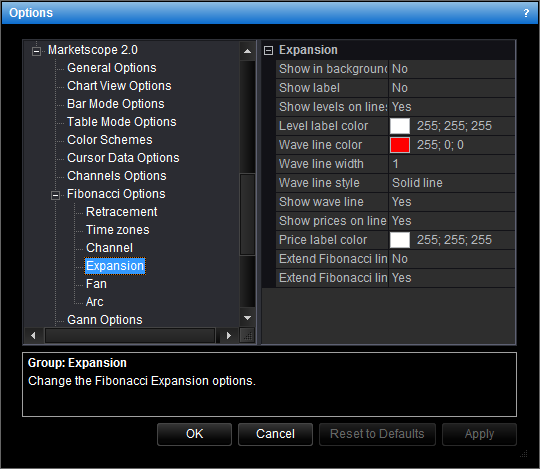Image resolution: width=540 pixels, height=469 pixels.
Task: Select General Options in the tree
Action: point(112,68)
